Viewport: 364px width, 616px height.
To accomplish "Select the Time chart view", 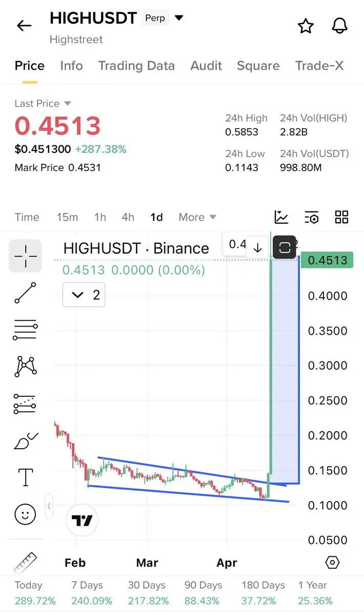I will point(27,217).
